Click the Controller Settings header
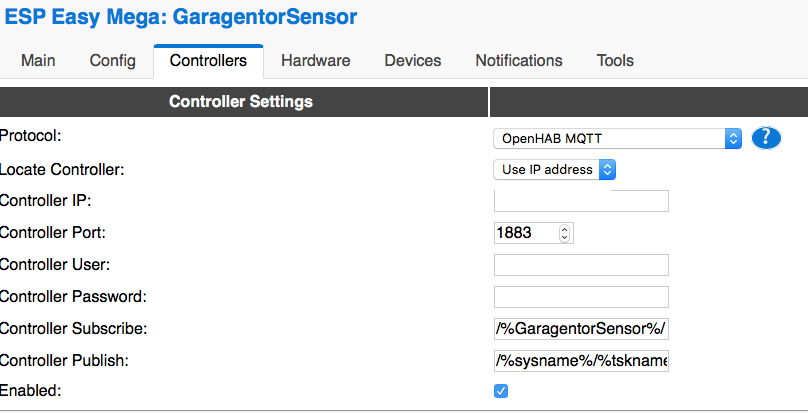Viewport: 808px width, 413px height. pyautogui.click(x=241, y=102)
